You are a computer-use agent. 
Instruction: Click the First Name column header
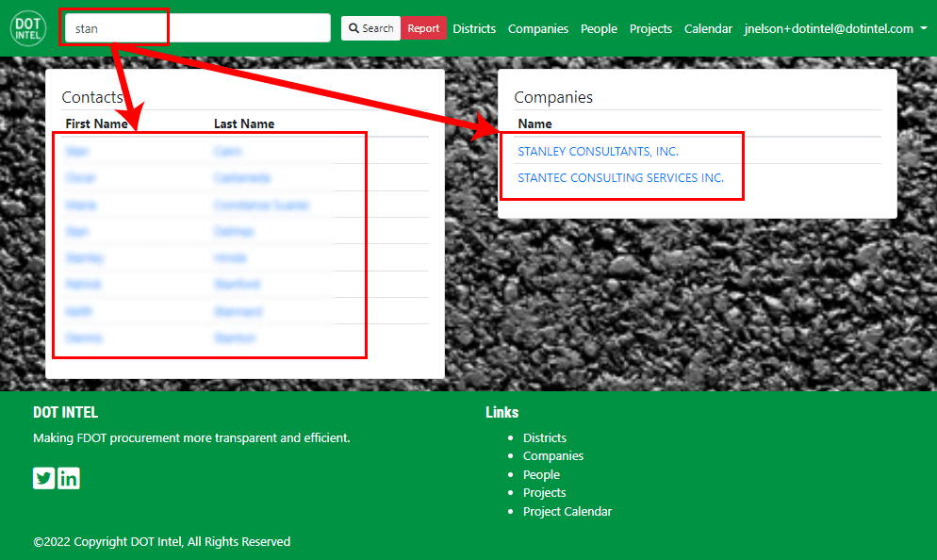[96, 124]
